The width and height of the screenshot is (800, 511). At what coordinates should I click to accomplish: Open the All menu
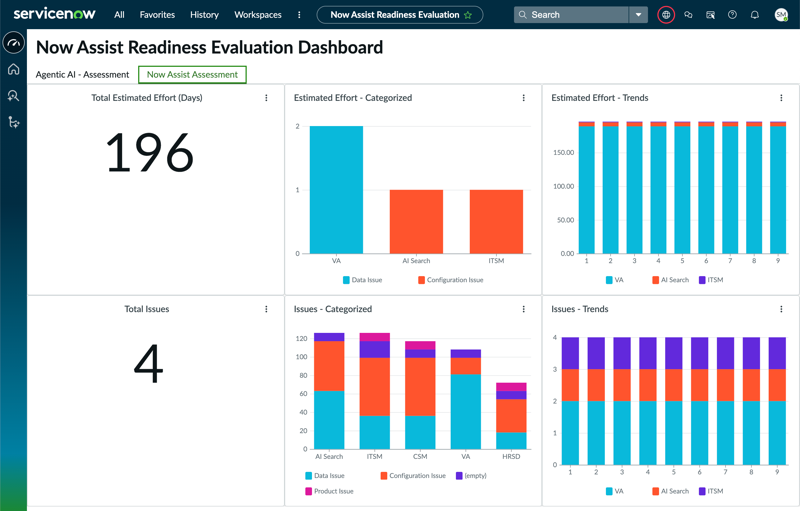[x=119, y=15]
